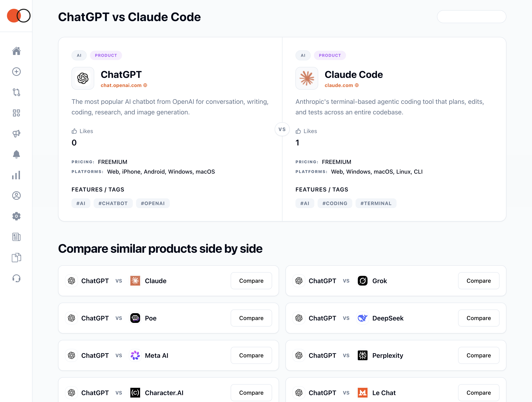The height and width of the screenshot is (402, 532).
Task: Click the orange circle site logo
Action: pyautogui.click(x=18, y=16)
